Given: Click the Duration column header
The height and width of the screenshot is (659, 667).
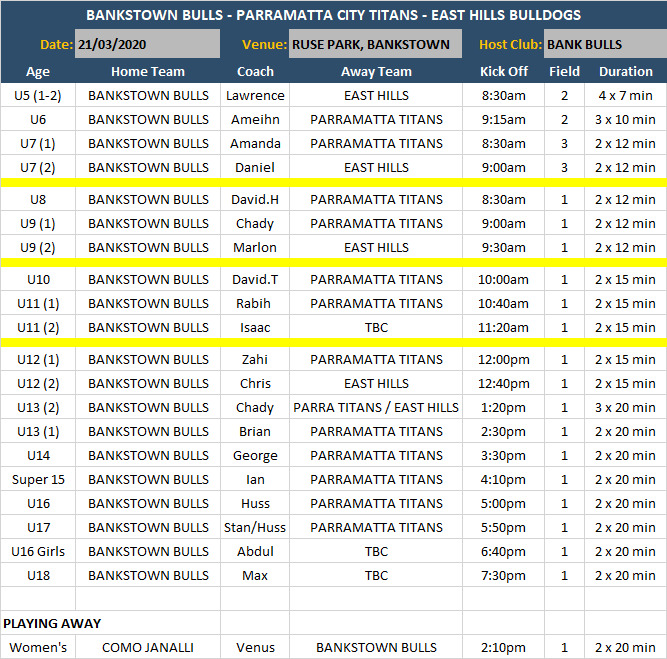Looking at the screenshot, I should click(x=626, y=71).
